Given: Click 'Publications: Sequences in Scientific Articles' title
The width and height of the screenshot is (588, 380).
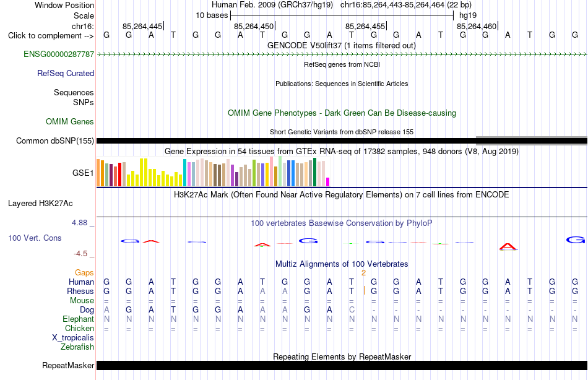Looking at the screenshot, I should (x=342, y=84).
